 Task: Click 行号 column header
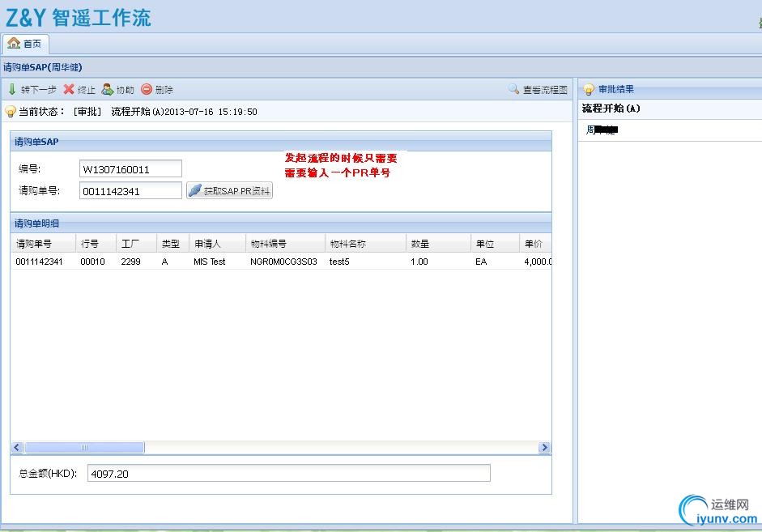(96, 244)
